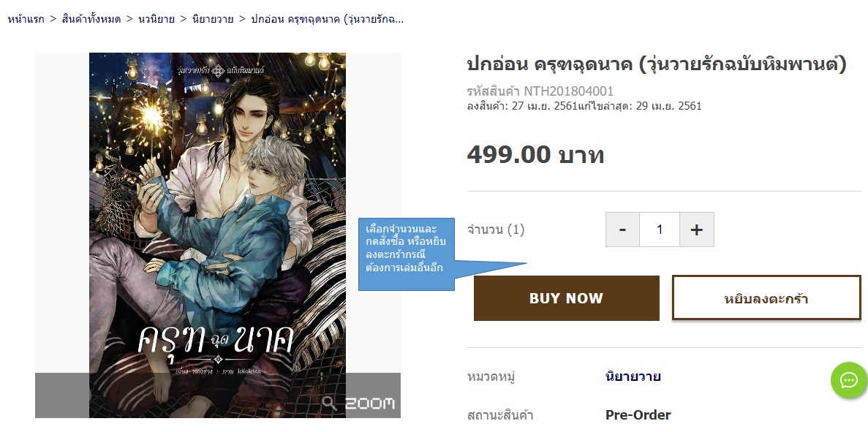Decrease quantity with the minus button
The width and height of the screenshot is (868, 432).
click(x=623, y=230)
